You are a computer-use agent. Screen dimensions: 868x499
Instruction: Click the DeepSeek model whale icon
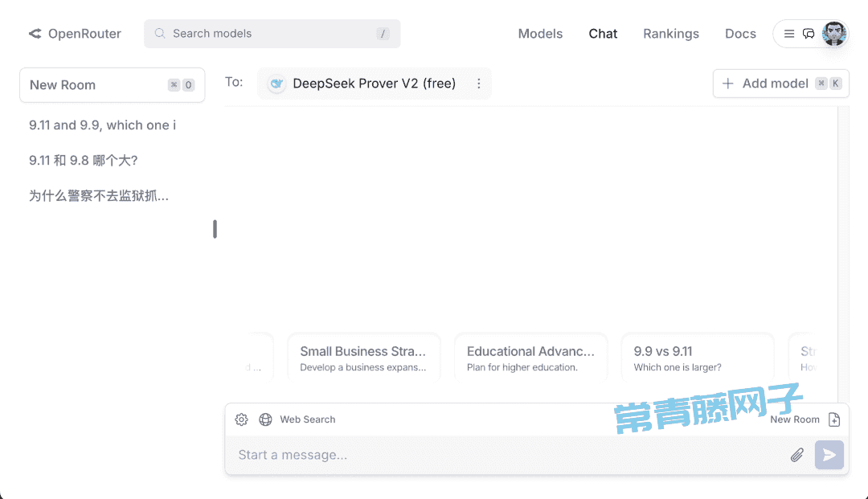[276, 84]
